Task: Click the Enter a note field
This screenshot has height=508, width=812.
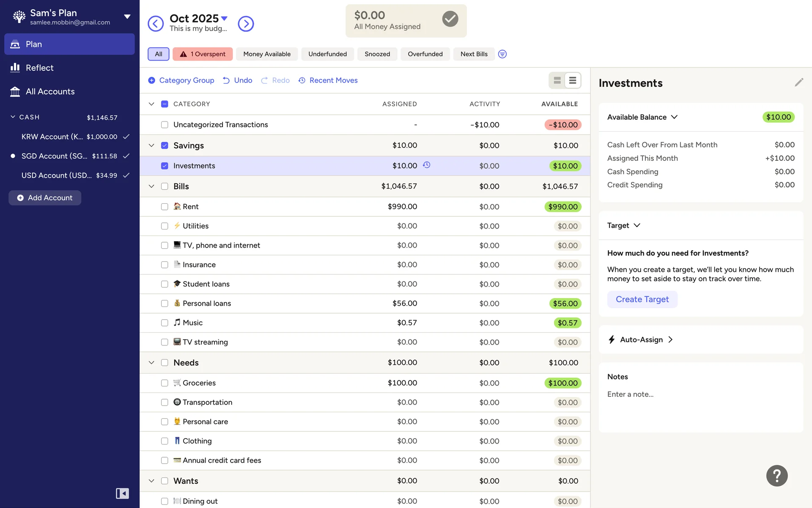Action: pos(630,394)
